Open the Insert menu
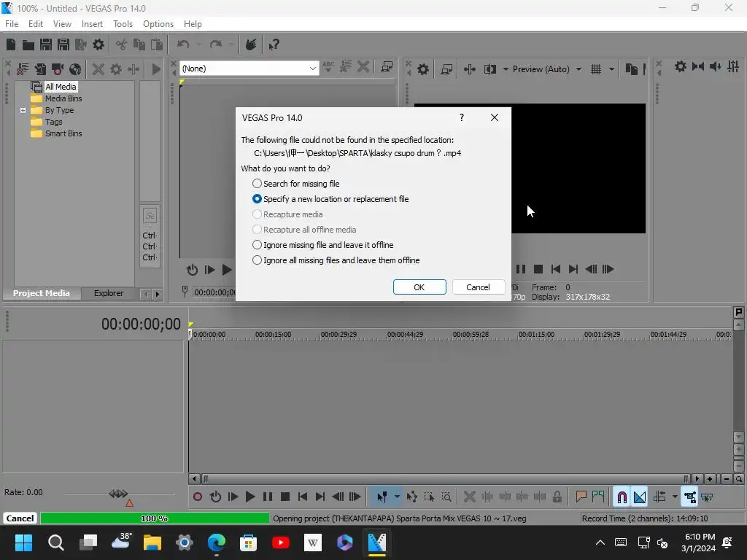 [92, 24]
